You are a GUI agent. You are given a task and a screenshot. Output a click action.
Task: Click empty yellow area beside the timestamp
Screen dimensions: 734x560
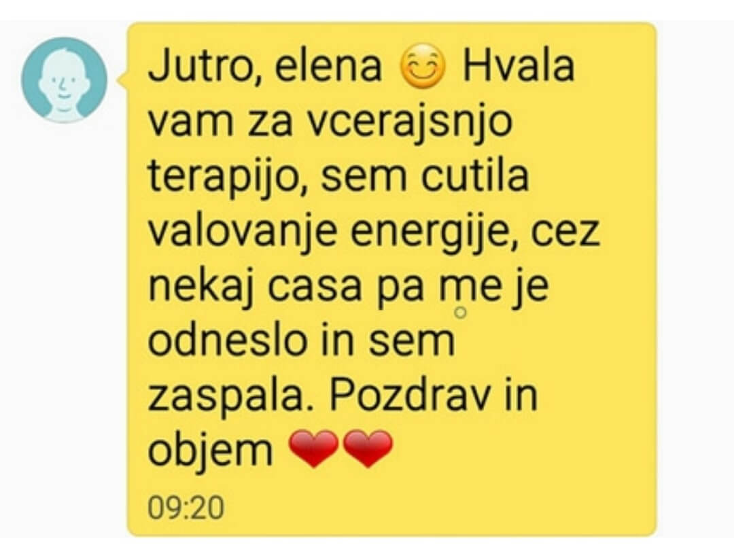pos(421,508)
